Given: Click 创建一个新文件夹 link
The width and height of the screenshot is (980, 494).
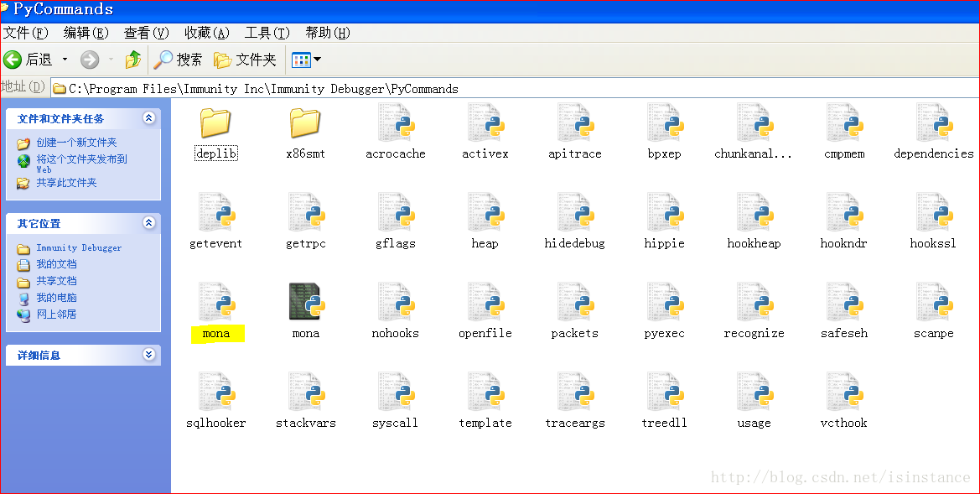Looking at the screenshot, I should (76, 143).
